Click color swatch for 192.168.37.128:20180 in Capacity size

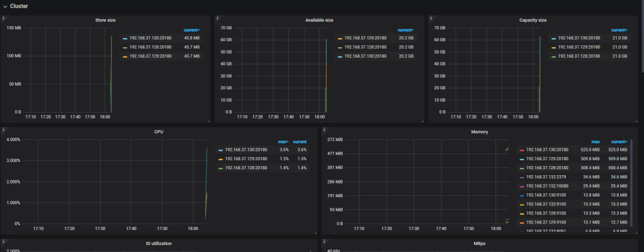coord(552,56)
